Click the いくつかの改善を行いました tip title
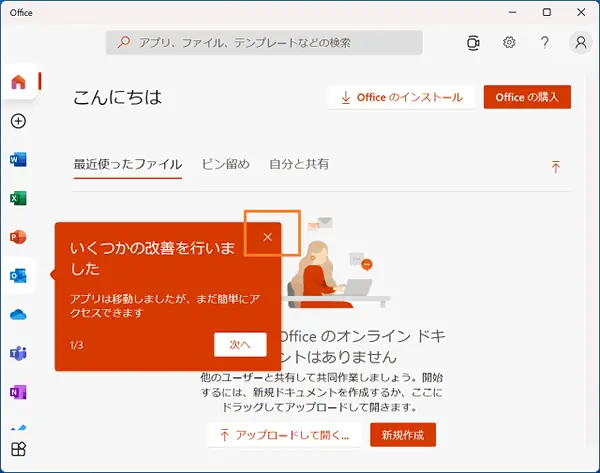 (153, 258)
